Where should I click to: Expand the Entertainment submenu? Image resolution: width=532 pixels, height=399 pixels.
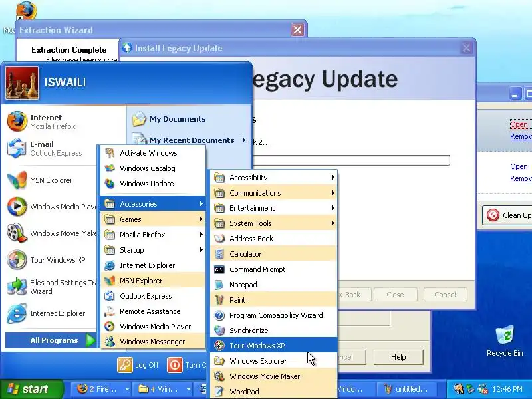point(273,208)
